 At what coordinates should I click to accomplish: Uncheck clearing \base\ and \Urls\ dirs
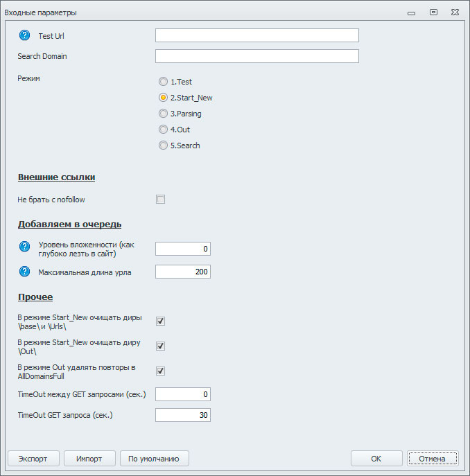click(160, 321)
